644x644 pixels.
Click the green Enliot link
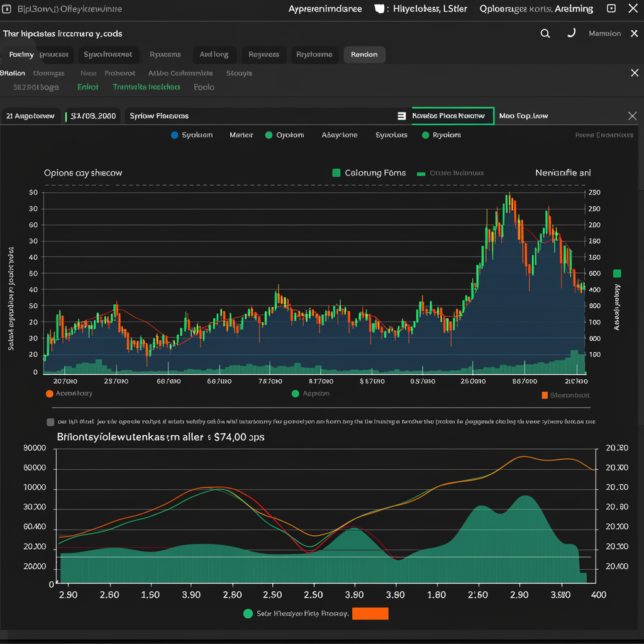(88, 87)
